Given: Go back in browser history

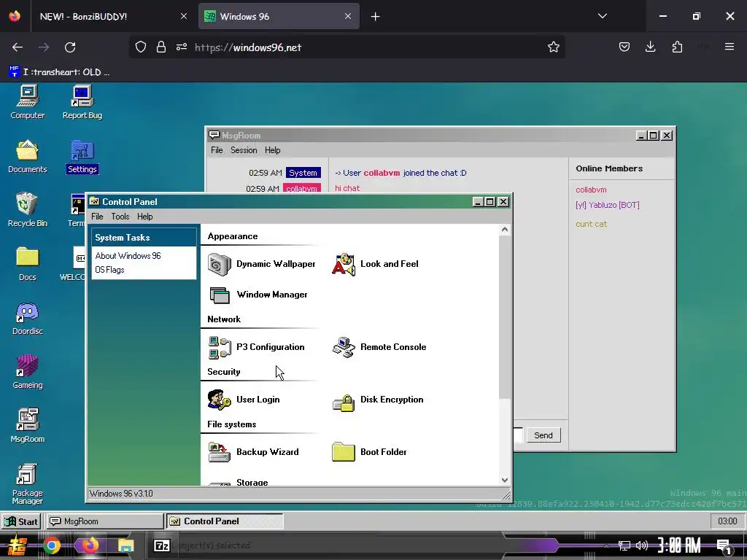Looking at the screenshot, I should 18,47.
